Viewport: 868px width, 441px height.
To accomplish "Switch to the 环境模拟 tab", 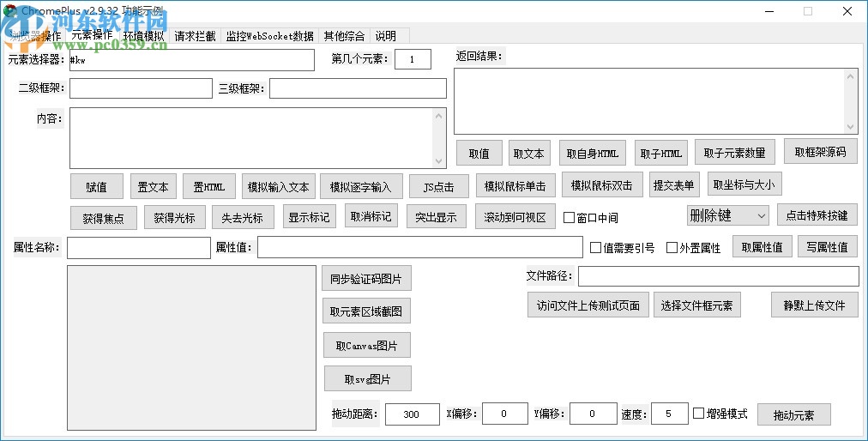I will click(143, 36).
